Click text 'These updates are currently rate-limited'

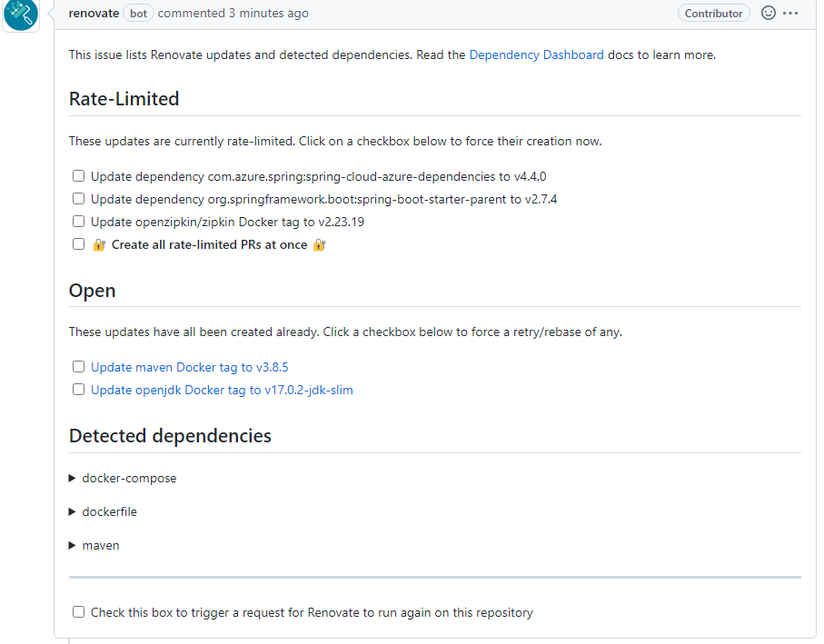(182, 142)
